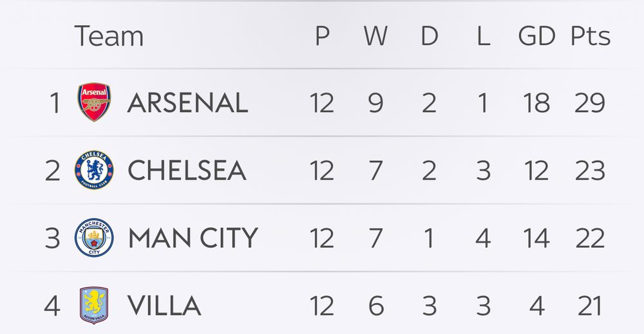Click Chelsea's 23 points value
Screen dimensions: 644x334
[x=590, y=171]
